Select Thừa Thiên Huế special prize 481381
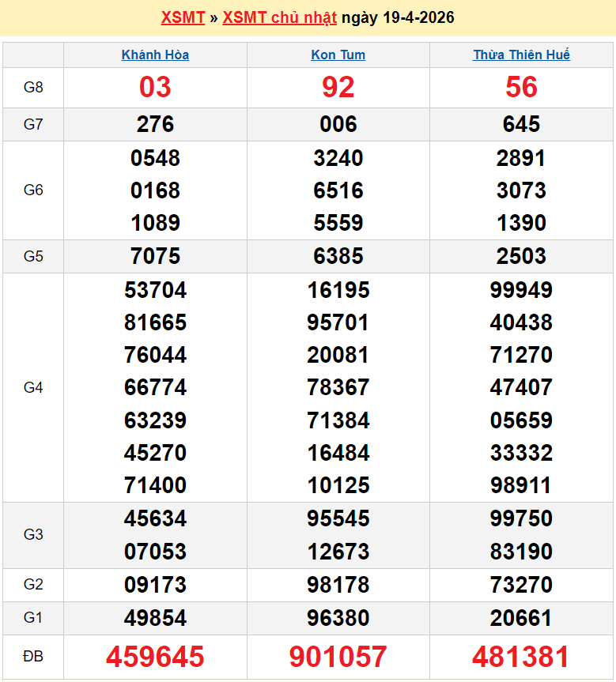Image resolution: width=616 pixels, height=682 pixels. pyautogui.click(x=521, y=657)
